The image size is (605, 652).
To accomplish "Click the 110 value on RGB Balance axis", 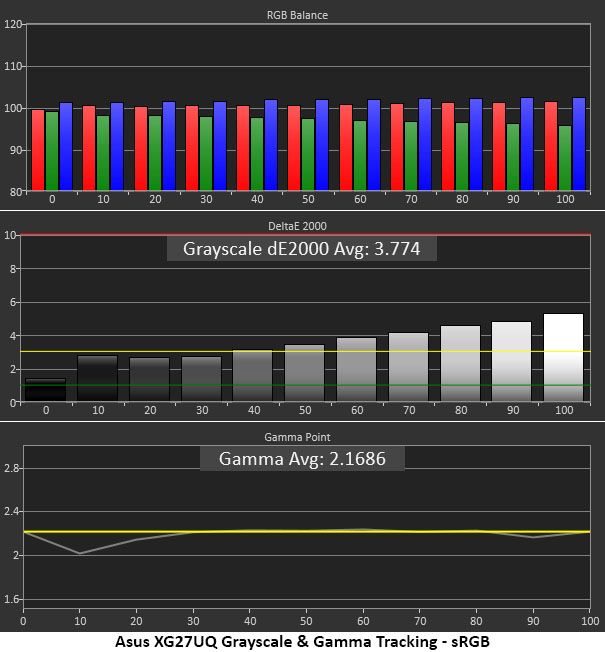I will click(12, 66).
